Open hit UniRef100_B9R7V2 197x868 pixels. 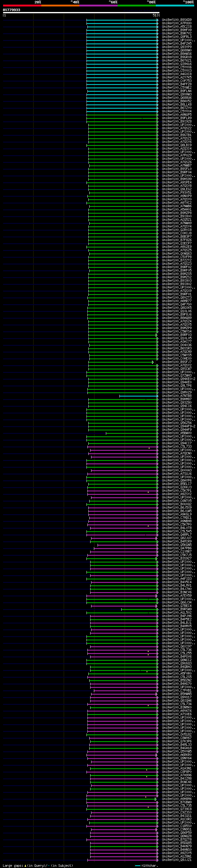[x=177, y=33]
